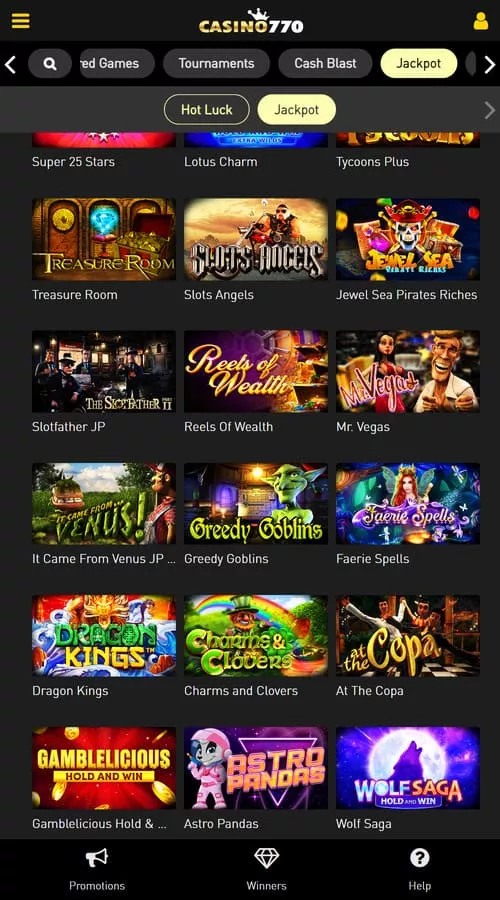500x900 pixels.
Task: Switch to the Cash Blast tab
Action: (325, 64)
